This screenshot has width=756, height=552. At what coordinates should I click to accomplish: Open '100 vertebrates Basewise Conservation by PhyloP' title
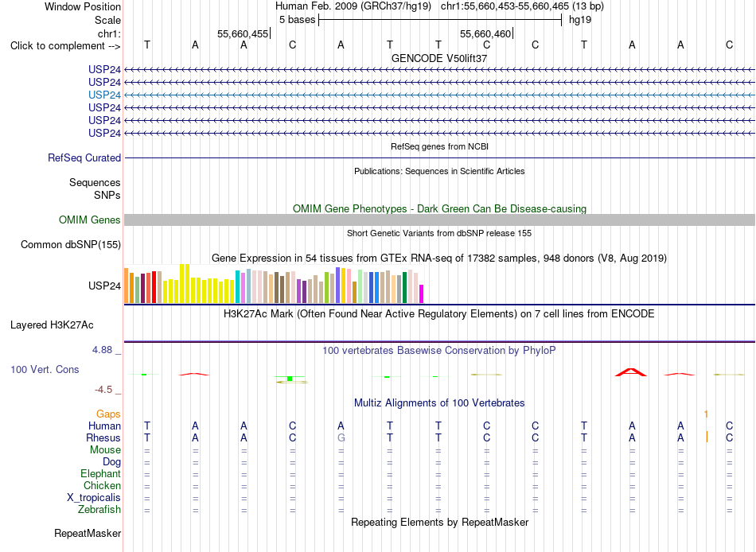coord(439,351)
